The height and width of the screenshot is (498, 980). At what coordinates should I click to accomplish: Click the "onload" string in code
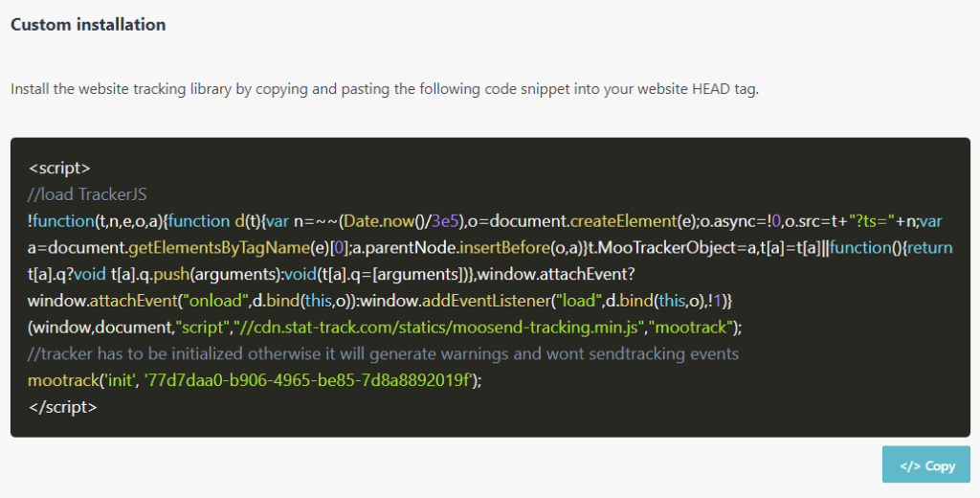click(x=214, y=301)
